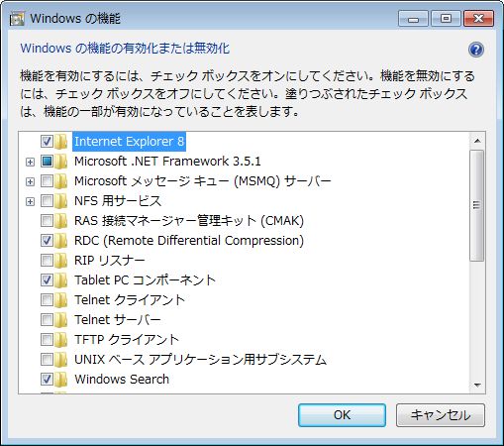Enable the Telnet サーバー checkbox
Image resolution: width=504 pixels, height=446 pixels.
[x=47, y=320]
